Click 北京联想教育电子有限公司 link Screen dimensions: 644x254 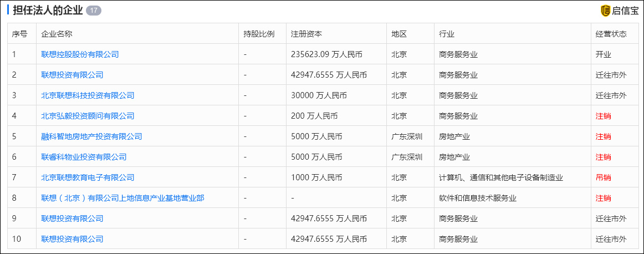click(88, 177)
